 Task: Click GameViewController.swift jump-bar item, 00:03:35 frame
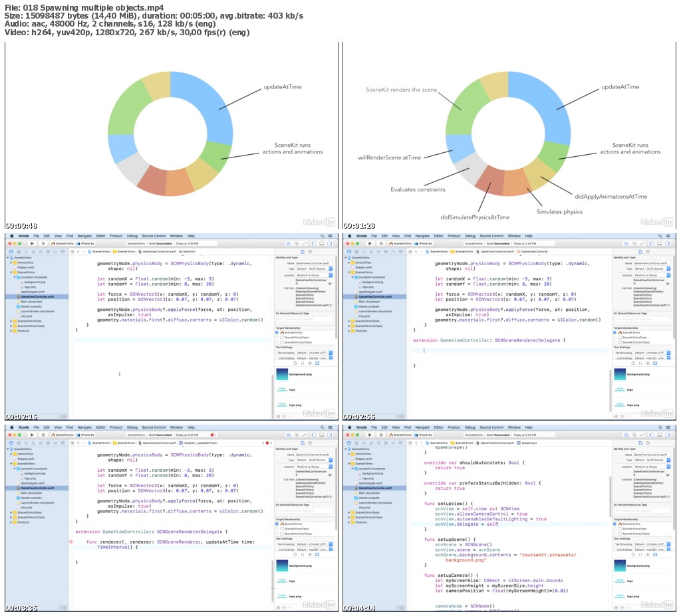pos(157,443)
